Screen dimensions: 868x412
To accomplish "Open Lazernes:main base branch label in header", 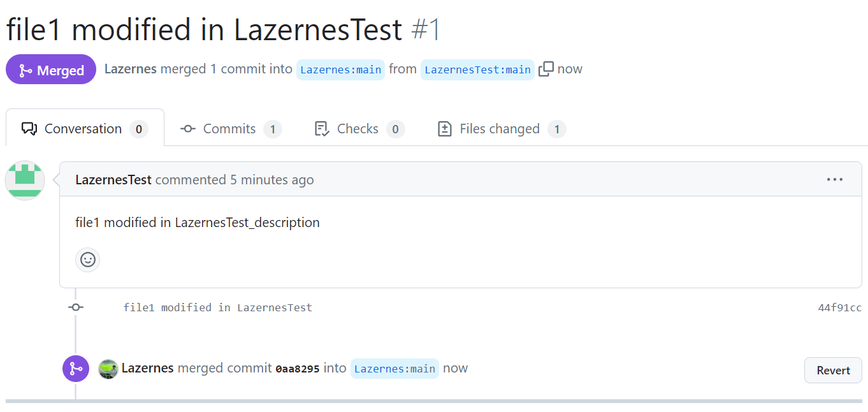I will pyautogui.click(x=341, y=70).
